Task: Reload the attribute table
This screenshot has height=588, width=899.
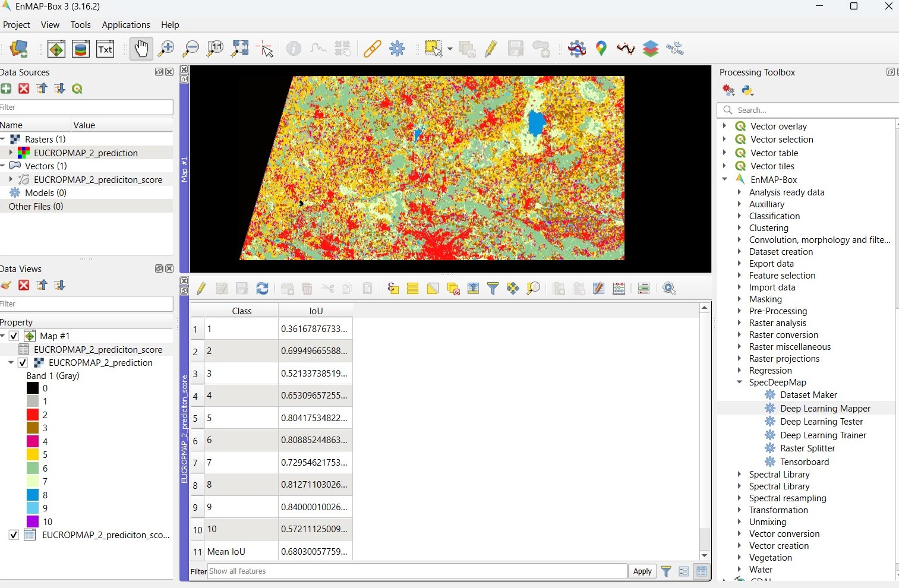Action: tap(262, 289)
